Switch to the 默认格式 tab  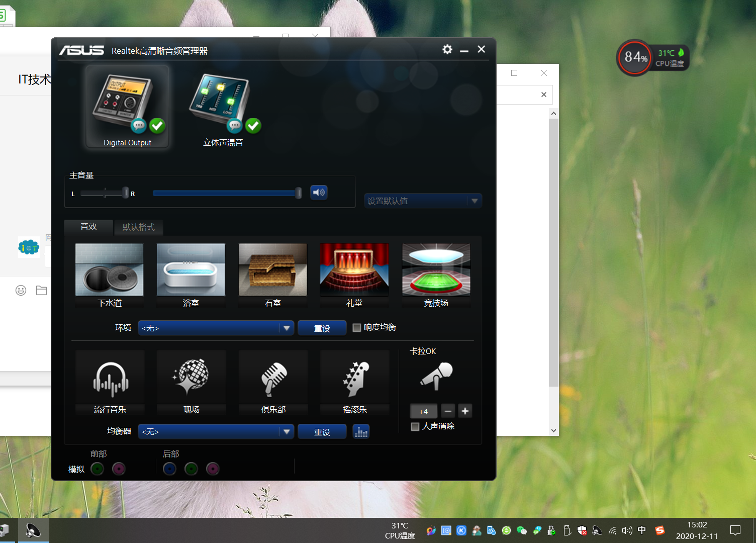tap(139, 227)
